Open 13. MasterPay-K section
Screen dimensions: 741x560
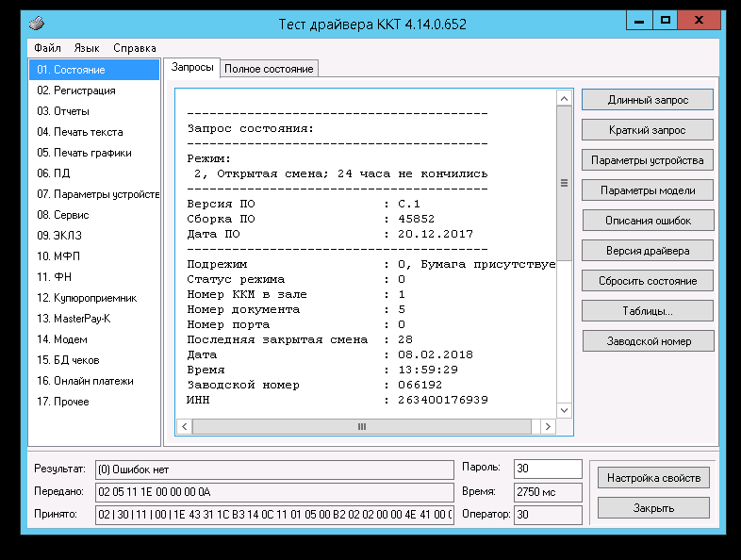94,319
